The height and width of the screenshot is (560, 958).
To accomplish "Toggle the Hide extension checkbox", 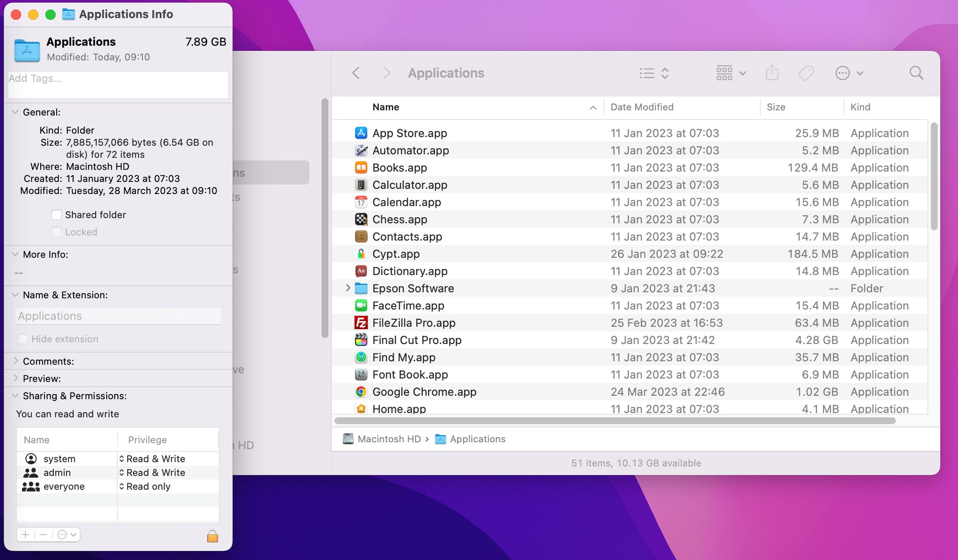I will click(22, 339).
